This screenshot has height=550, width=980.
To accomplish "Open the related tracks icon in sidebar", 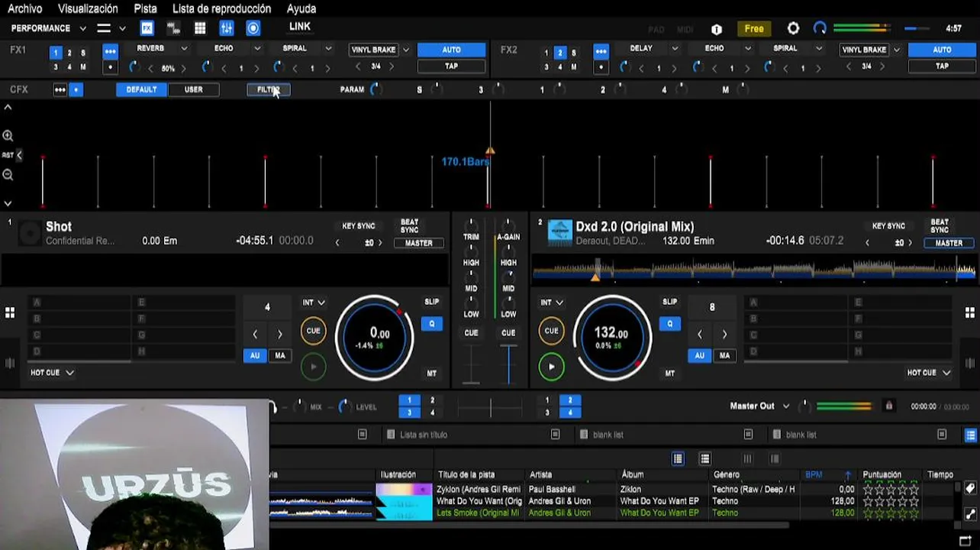I will click(x=970, y=515).
